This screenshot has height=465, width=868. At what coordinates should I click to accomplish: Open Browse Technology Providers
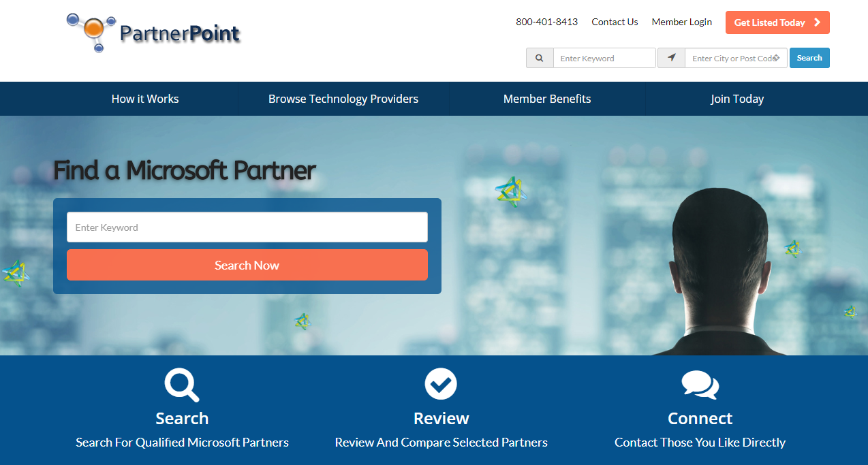pyautogui.click(x=343, y=99)
